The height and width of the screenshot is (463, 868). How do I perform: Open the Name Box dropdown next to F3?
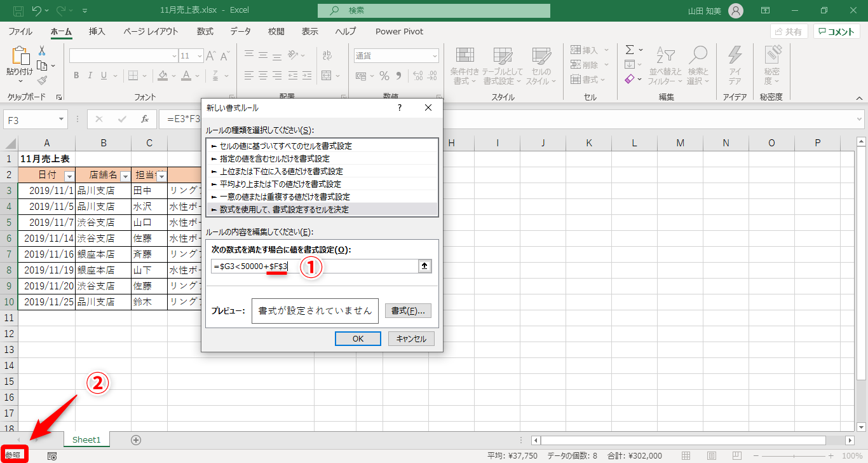coord(61,119)
